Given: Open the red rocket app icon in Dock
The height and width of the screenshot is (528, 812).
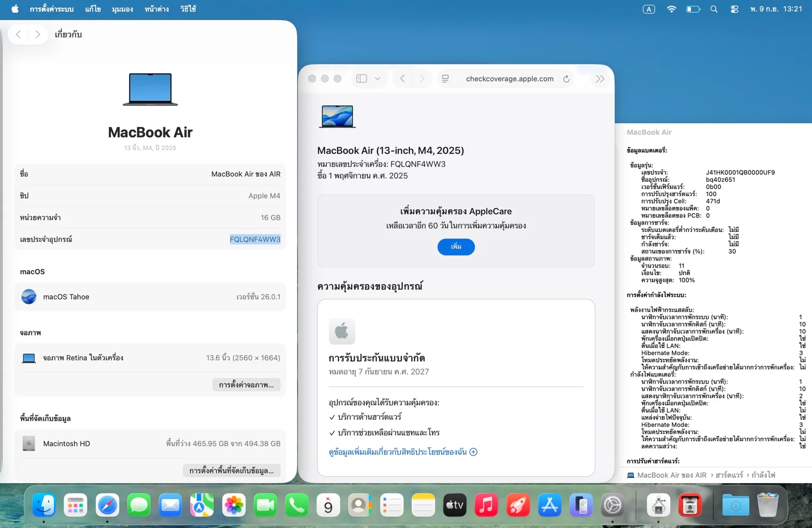Looking at the screenshot, I should click(x=518, y=506).
